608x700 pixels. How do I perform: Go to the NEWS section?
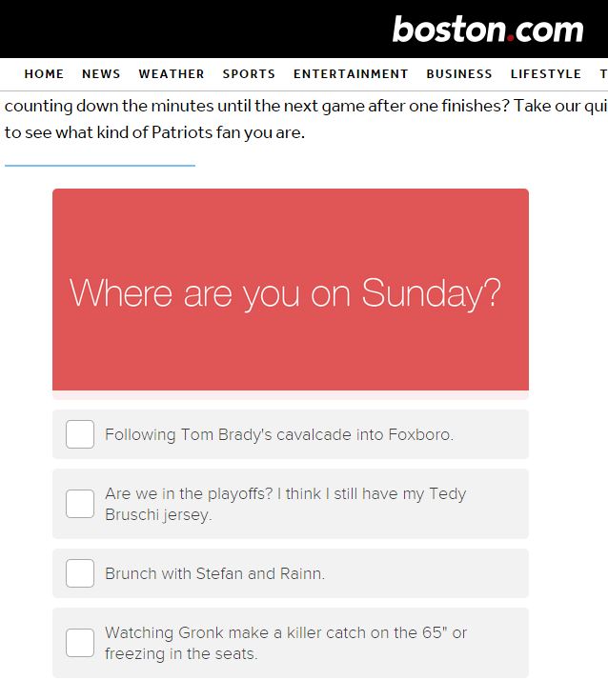pos(101,73)
